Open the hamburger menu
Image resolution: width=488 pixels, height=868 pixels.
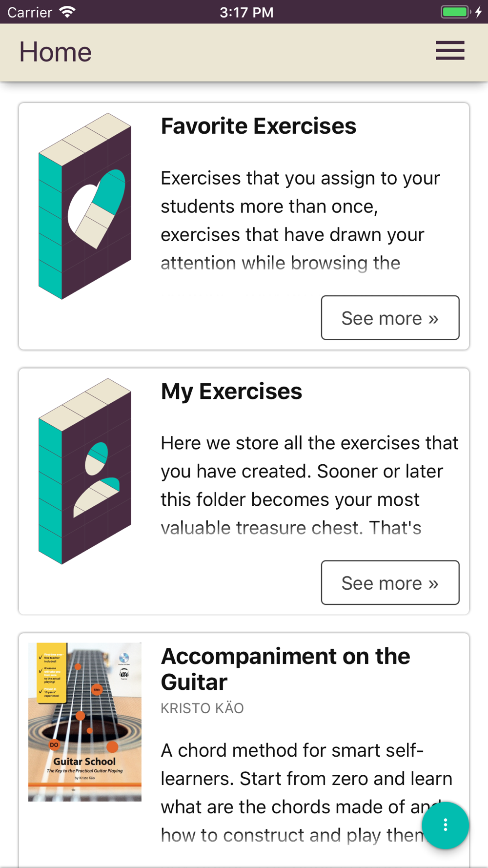pyautogui.click(x=450, y=51)
